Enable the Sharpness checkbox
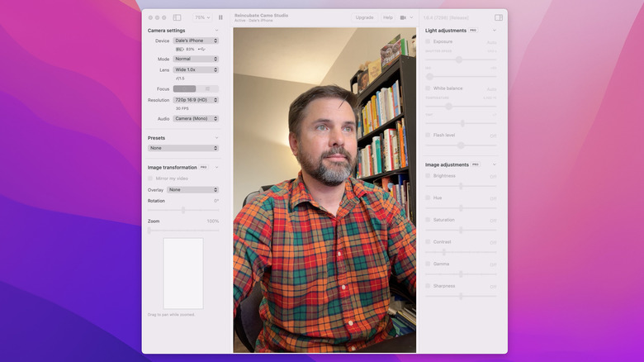The width and height of the screenshot is (644, 362). [x=428, y=286]
